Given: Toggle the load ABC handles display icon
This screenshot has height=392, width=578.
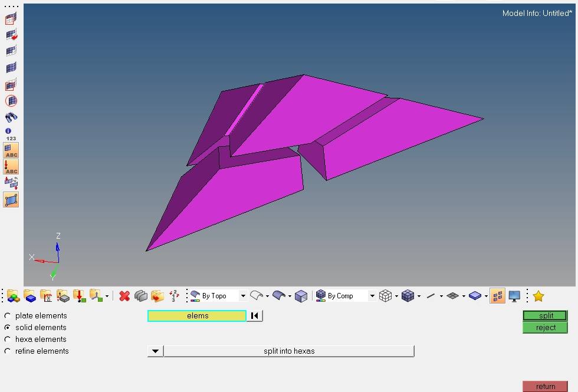Looking at the screenshot, I should (11, 166).
